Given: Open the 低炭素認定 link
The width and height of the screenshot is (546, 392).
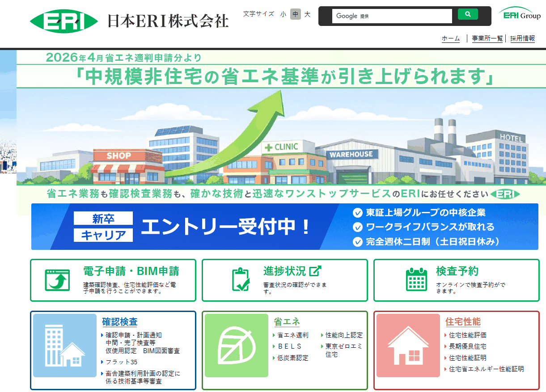Looking at the screenshot, I should click(293, 358).
